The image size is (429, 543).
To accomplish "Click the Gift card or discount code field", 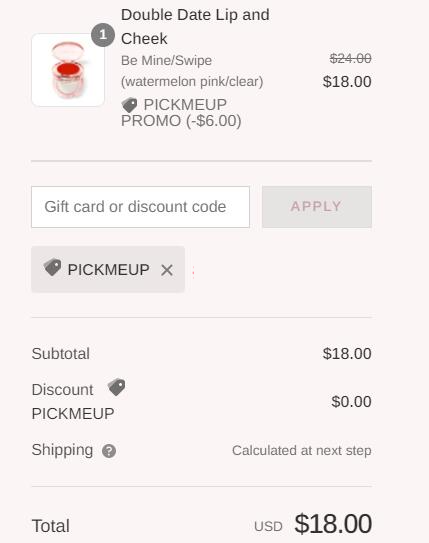I will click(140, 207).
